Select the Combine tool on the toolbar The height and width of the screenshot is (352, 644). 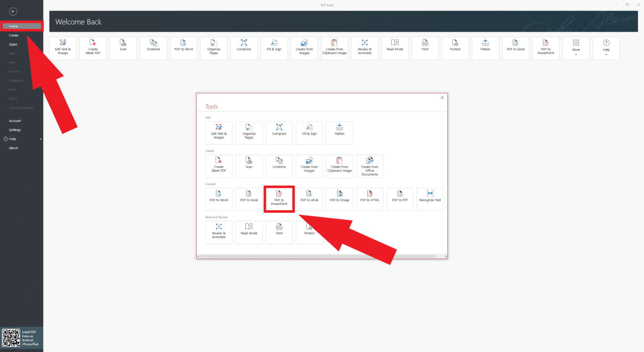coord(153,48)
